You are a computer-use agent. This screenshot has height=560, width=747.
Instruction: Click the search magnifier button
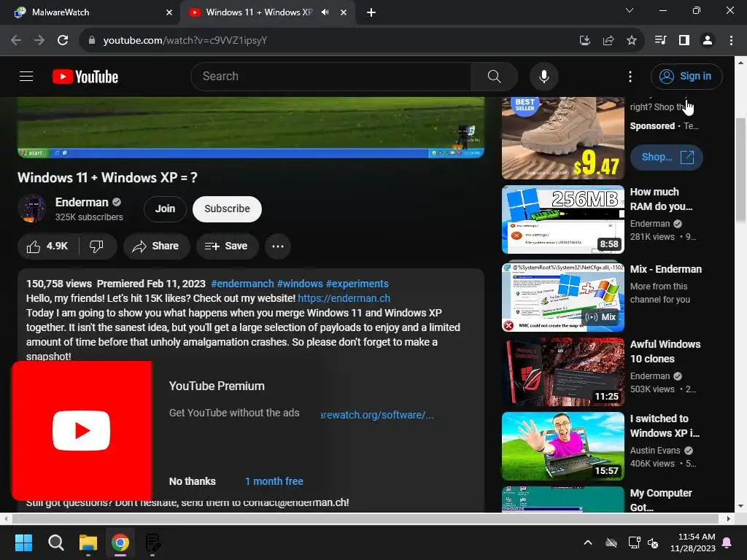(x=494, y=76)
